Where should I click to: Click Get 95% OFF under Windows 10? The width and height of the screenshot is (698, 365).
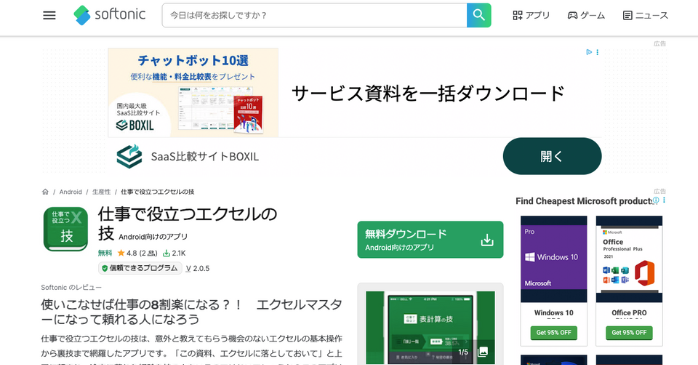554,333
